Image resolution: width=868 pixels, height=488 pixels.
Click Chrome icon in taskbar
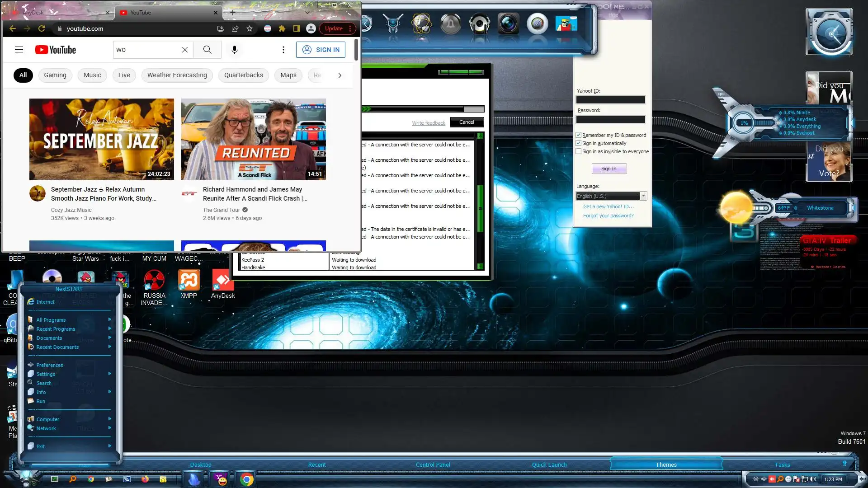click(246, 479)
